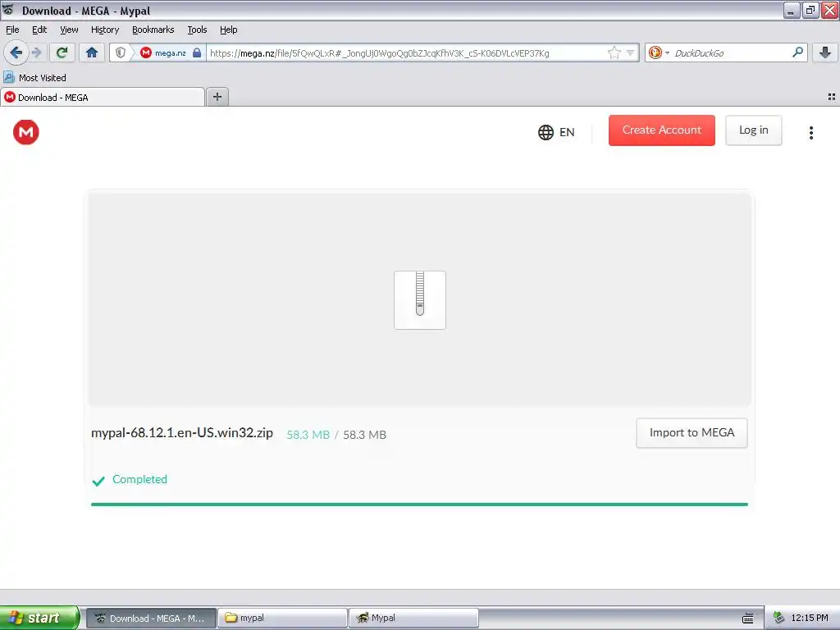Open the Windows Start button
840x630 pixels.
point(39,618)
